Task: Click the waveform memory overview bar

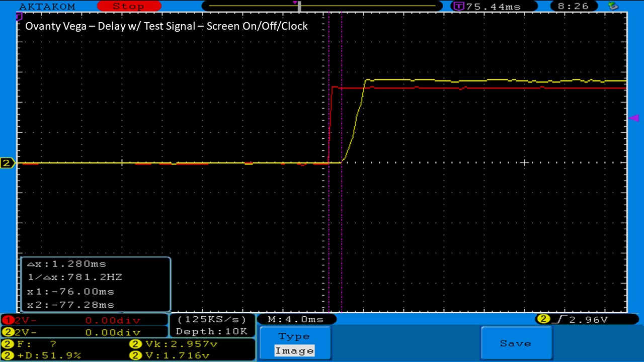Action: click(322, 6)
